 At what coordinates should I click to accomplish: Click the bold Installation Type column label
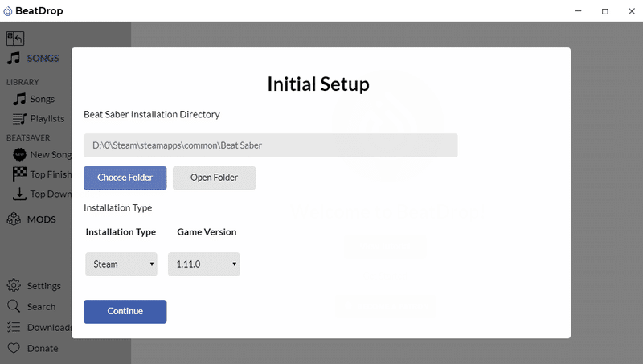(x=121, y=232)
